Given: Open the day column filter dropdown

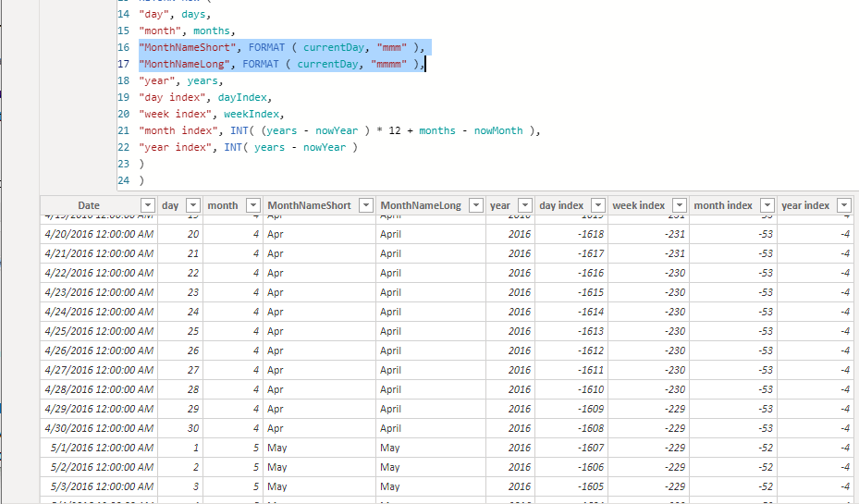Looking at the screenshot, I should point(193,205).
